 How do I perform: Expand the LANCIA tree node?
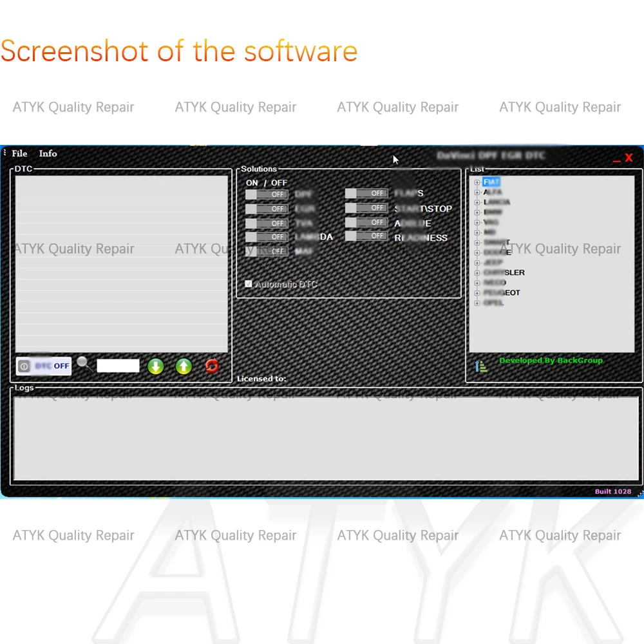tap(477, 202)
